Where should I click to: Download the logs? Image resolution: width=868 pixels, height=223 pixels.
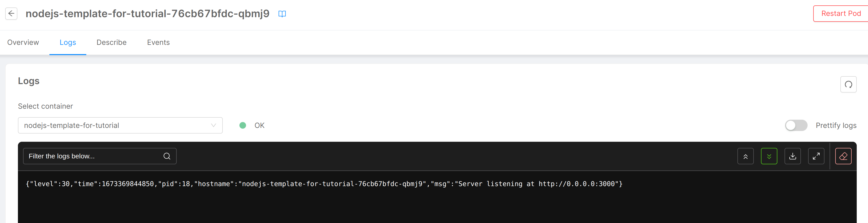click(792, 156)
